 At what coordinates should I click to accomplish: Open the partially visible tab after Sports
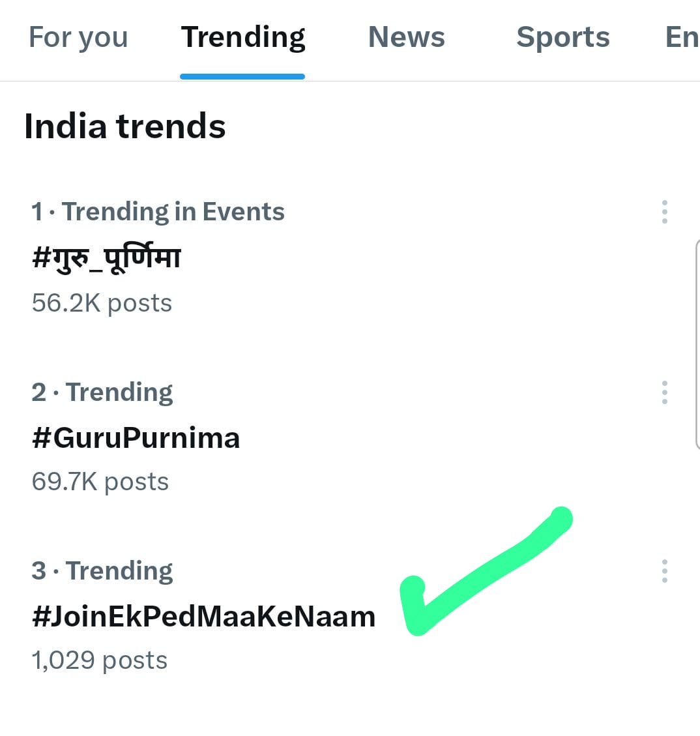click(x=682, y=37)
